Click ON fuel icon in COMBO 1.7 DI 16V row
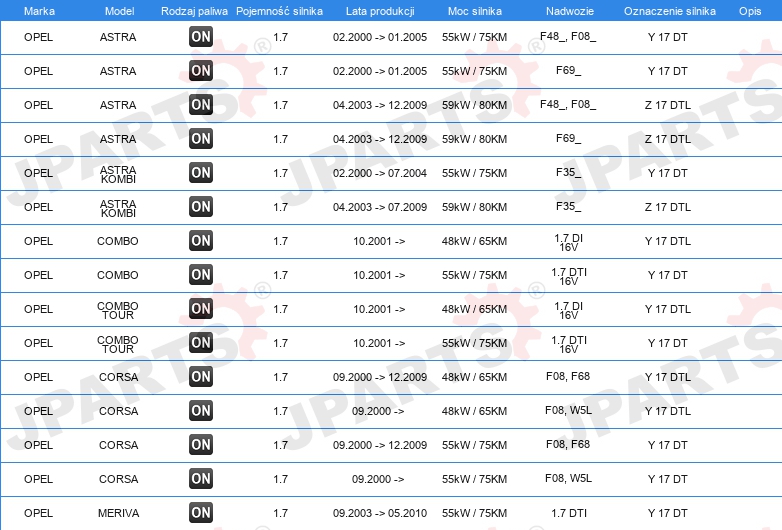The image size is (782, 530). pos(201,240)
